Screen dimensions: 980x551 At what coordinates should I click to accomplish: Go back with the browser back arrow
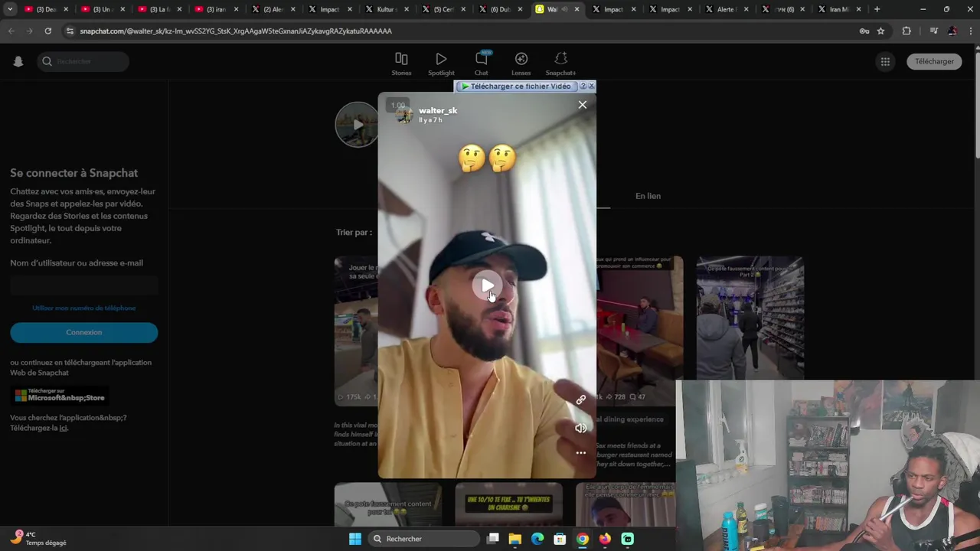[11, 31]
